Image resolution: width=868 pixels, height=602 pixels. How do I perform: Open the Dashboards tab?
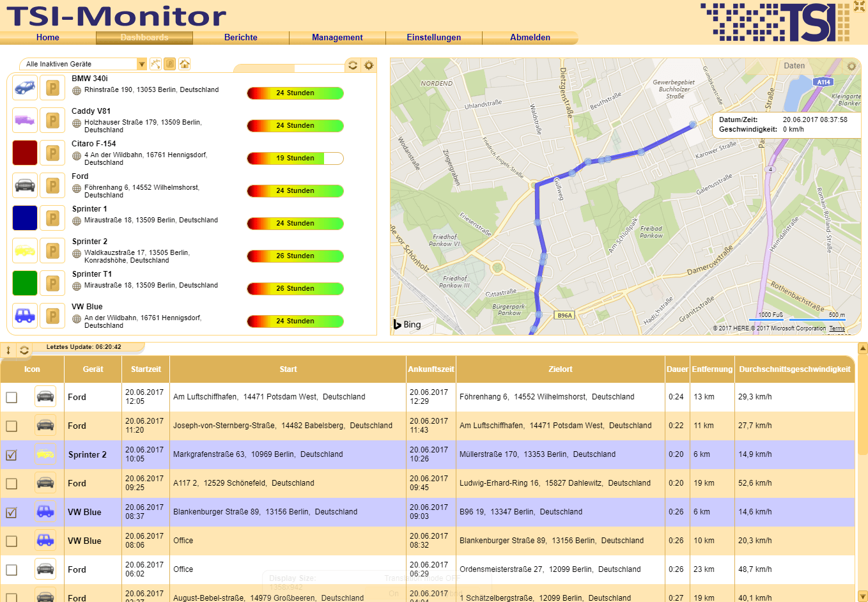[144, 38]
